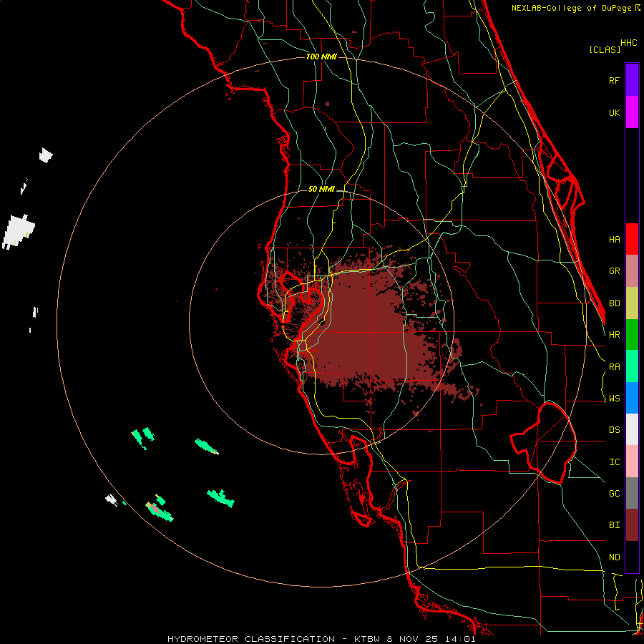Viewport: 644px width, 644px height.
Task: Click the DS legend label
Action: (x=614, y=430)
